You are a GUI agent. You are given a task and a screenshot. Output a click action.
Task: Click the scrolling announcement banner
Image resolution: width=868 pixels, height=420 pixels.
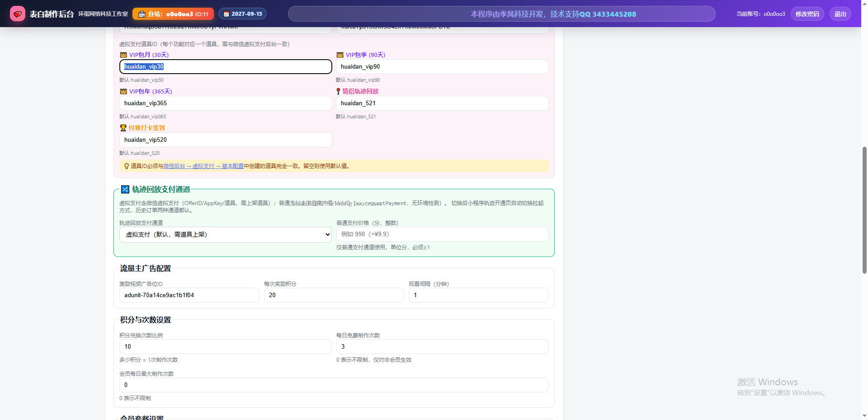pos(501,14)
